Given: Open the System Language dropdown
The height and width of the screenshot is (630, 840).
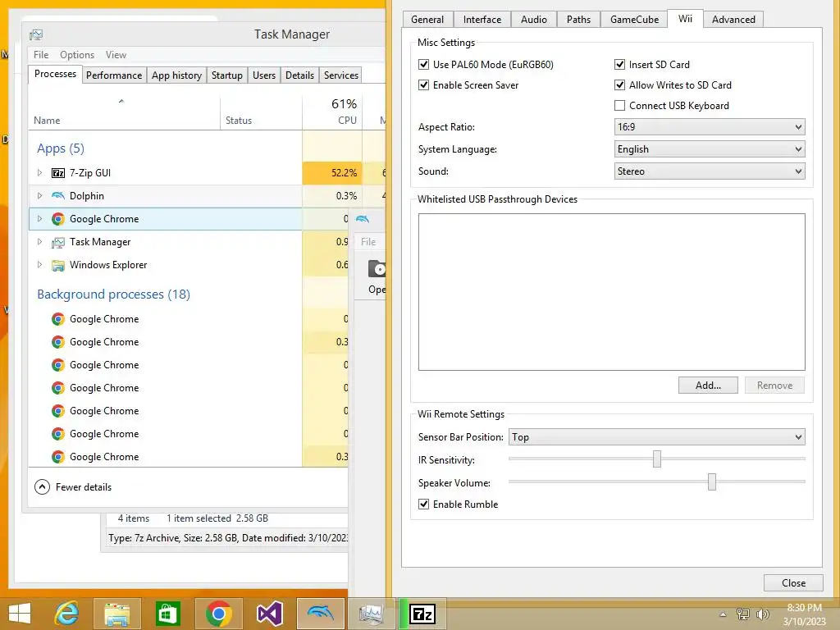Looking at the screenshot, I should point(710,149).
